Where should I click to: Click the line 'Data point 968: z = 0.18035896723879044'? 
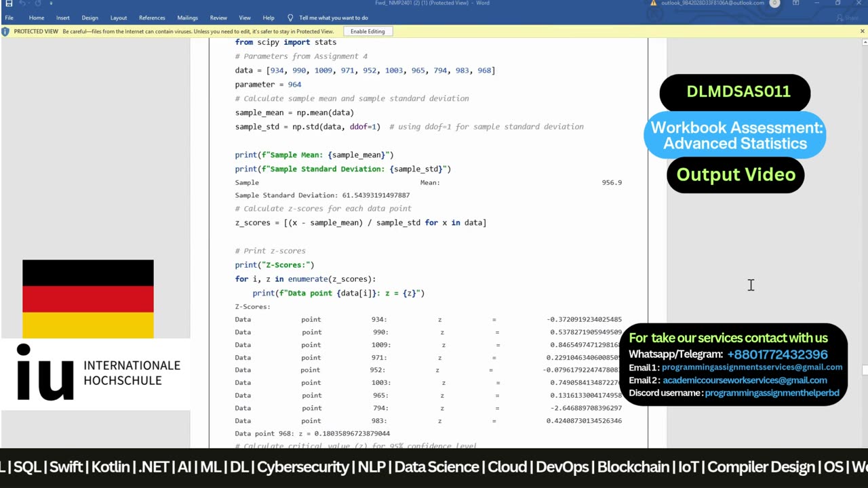click(x=312, y=434)
